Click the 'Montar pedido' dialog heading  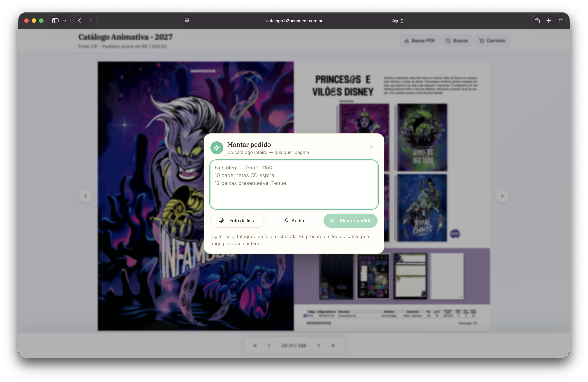249,145
